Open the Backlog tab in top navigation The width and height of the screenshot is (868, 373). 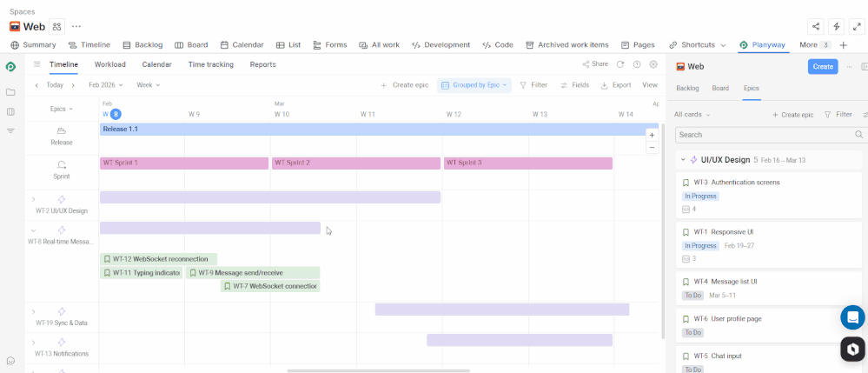(x=142, y=45)
